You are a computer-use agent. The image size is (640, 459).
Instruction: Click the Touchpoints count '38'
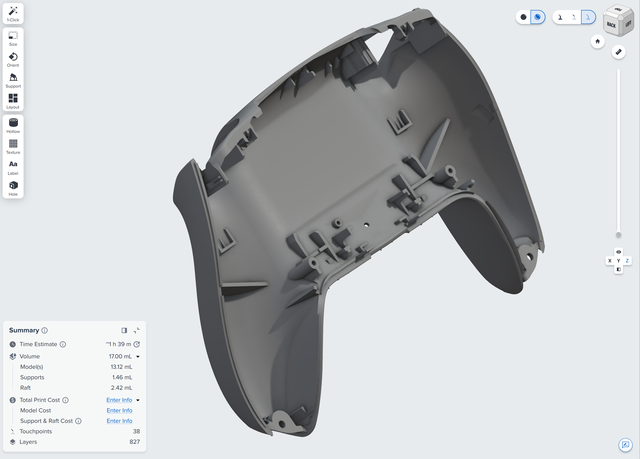pyautogui.click(x=136, y=431)
